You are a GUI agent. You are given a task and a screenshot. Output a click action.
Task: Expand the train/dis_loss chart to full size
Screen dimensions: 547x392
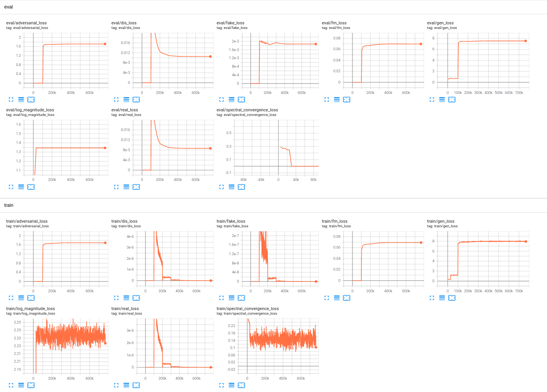[x=116, y=298]
